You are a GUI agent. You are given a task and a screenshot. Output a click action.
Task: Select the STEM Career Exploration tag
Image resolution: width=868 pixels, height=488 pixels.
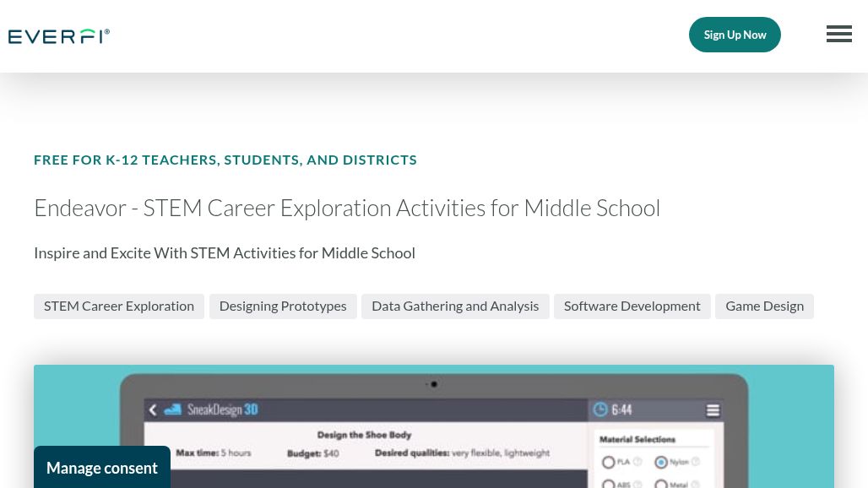tap(119, 306)
